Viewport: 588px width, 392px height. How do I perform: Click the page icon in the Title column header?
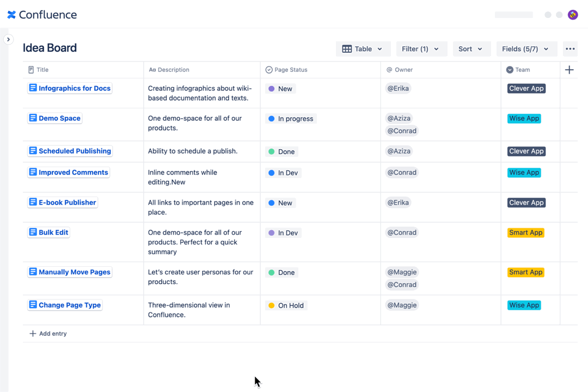point(31,70)
